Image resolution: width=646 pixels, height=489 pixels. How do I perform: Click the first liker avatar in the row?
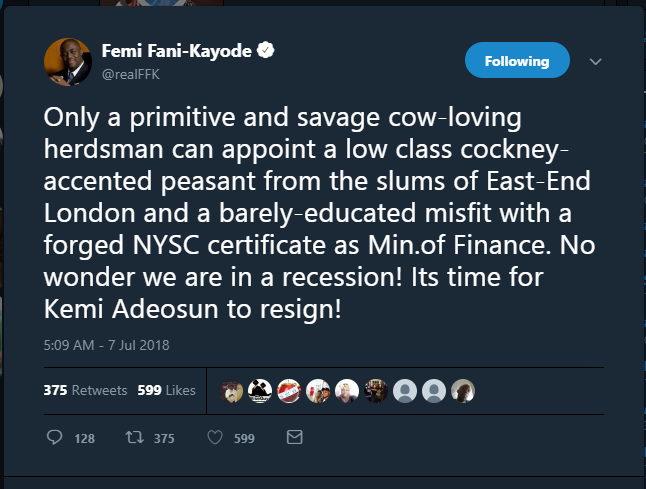(232, 390)
